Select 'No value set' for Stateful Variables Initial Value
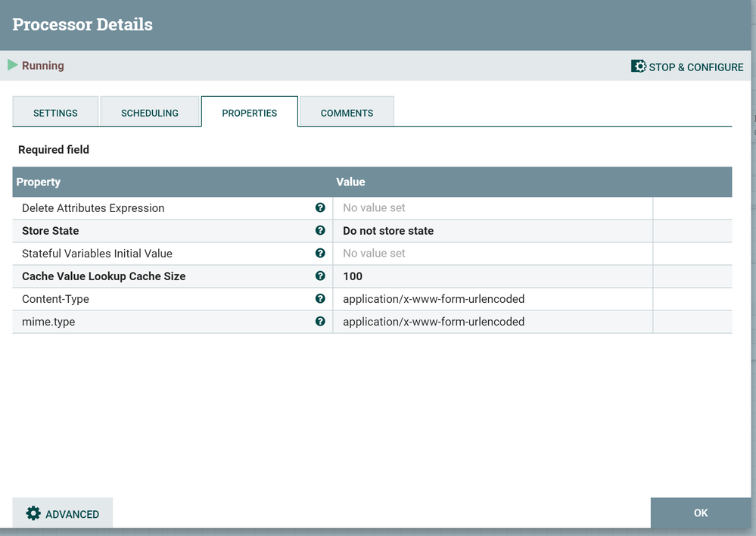The image size is (756, 536). 374,253
